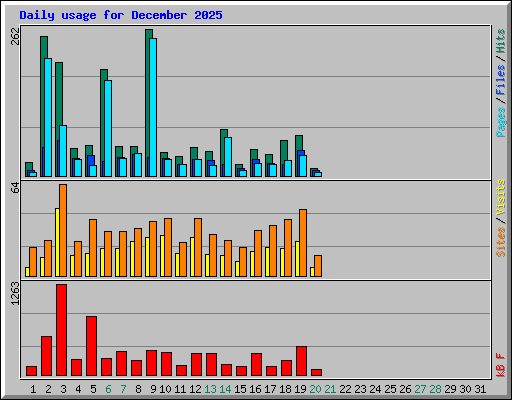Click the cyan Pages bar for day 3
This screenshot has height=400, width=512.
pyautogui.click(x=63, y=151)
